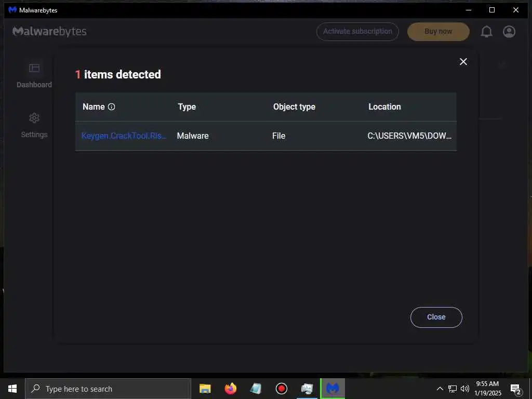
Task: Select the C:\USERS\VM5\DOW... location cell
Action: coord(409,136)
